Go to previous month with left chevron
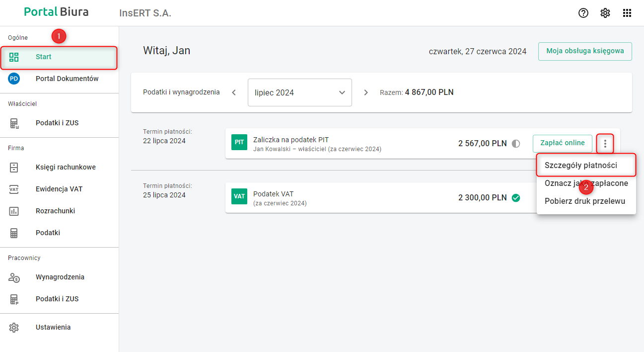644x352 pixels. tap(234, 92)
